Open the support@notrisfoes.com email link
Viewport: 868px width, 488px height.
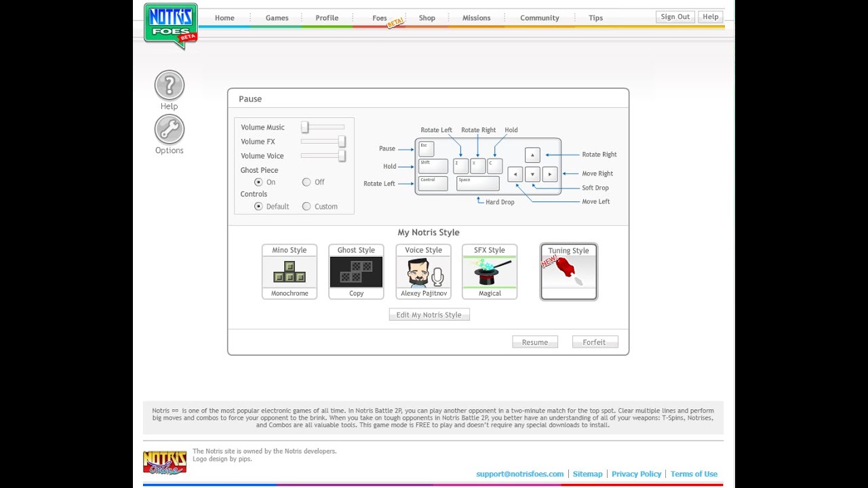(x=520, y=474)
